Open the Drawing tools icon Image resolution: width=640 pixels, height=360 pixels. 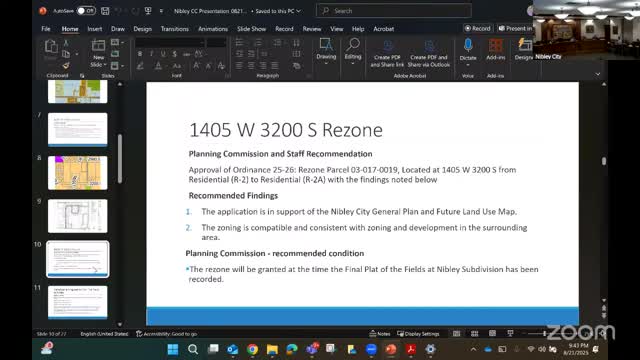point(326,44)
